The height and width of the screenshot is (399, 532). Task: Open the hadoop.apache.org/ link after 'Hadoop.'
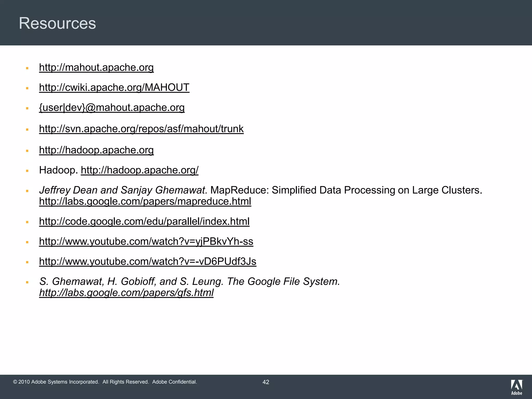coord(140,170)
